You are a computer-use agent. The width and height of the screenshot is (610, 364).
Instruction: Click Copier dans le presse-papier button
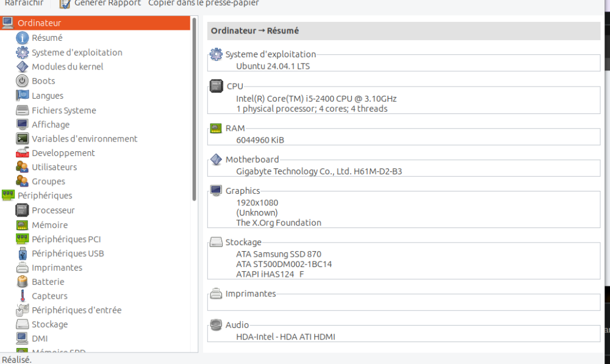point(203,3)
